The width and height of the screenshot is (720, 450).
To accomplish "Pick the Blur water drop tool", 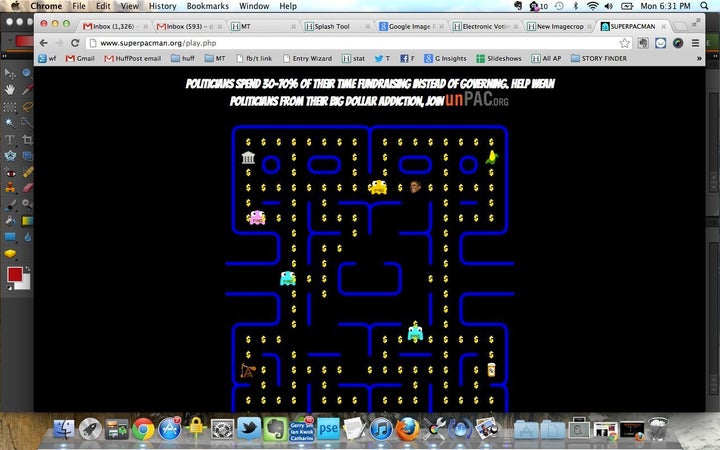I will [27, 237].
